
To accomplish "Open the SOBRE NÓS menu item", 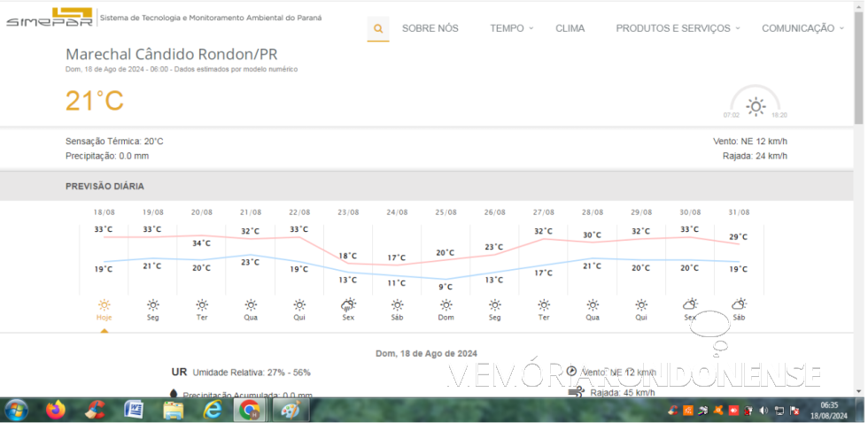I will point(430,28).
